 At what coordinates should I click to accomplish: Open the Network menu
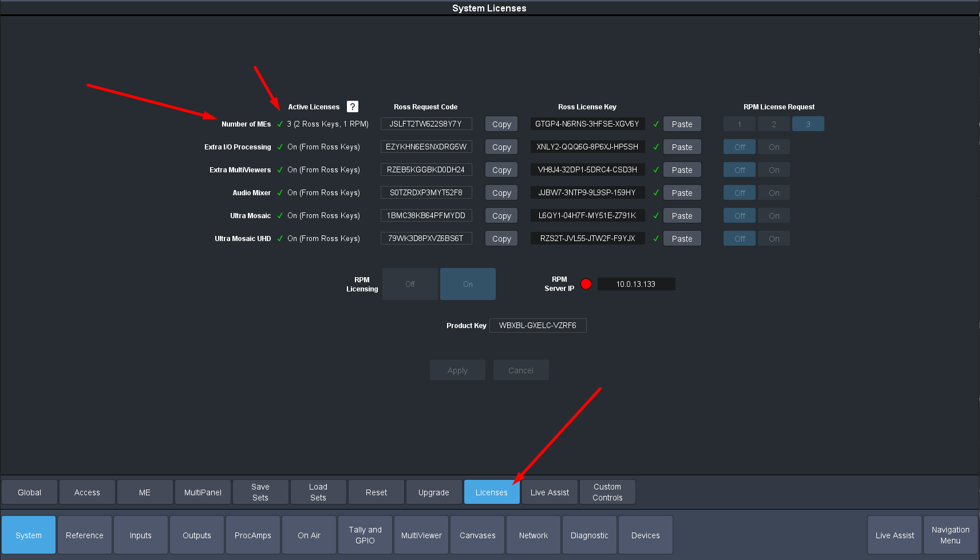pos(534,535)
